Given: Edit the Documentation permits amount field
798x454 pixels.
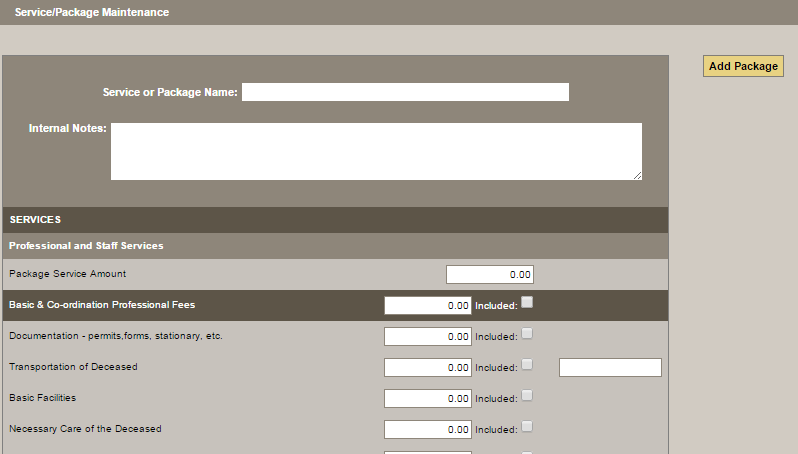Looking at the screenshot, I should [428, 336].
